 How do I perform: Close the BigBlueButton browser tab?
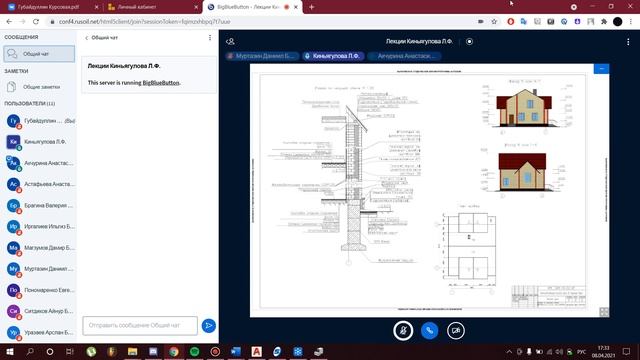[296, 7]
